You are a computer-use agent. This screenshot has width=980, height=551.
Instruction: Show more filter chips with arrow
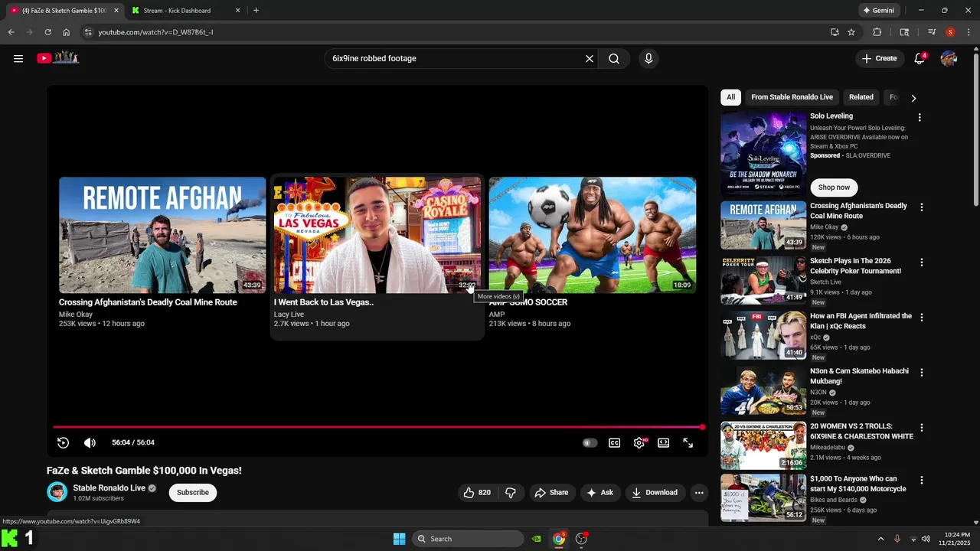click(x=913, y=98)
